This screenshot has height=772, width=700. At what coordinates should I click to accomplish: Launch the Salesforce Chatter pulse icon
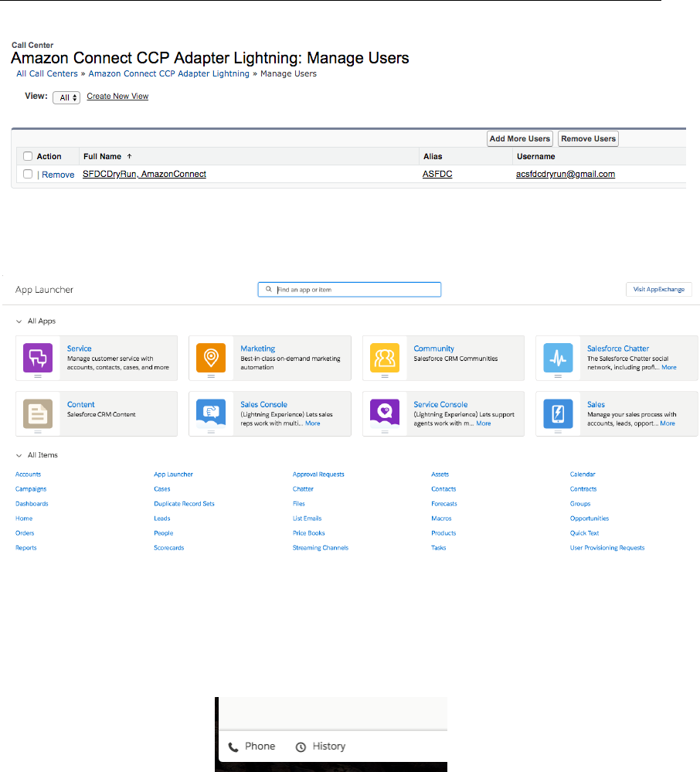(x=558, y=358)
